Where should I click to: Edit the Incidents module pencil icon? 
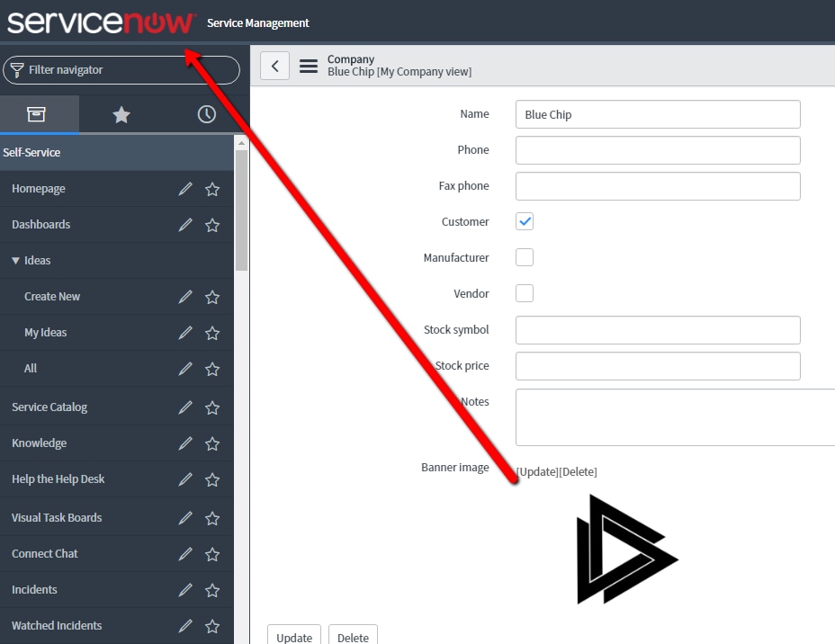point(184,590)
